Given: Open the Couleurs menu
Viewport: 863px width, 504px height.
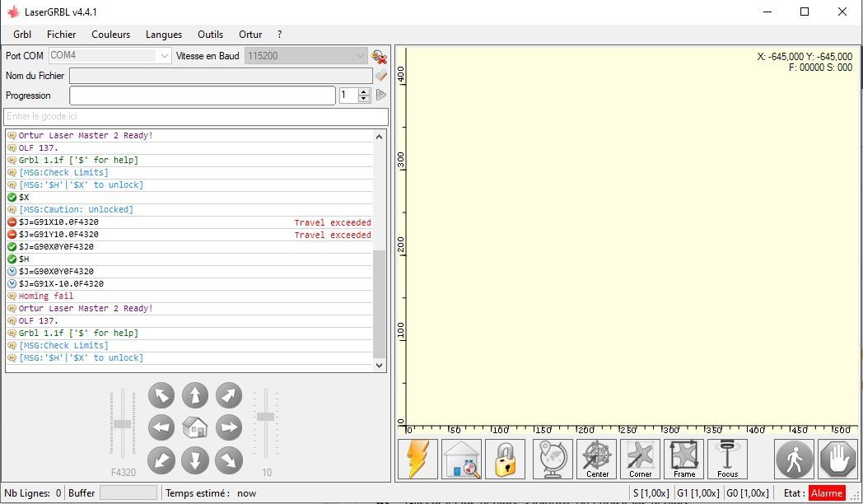Looking at the screenshot, I should pyautogui.click(x=110, y=34).
